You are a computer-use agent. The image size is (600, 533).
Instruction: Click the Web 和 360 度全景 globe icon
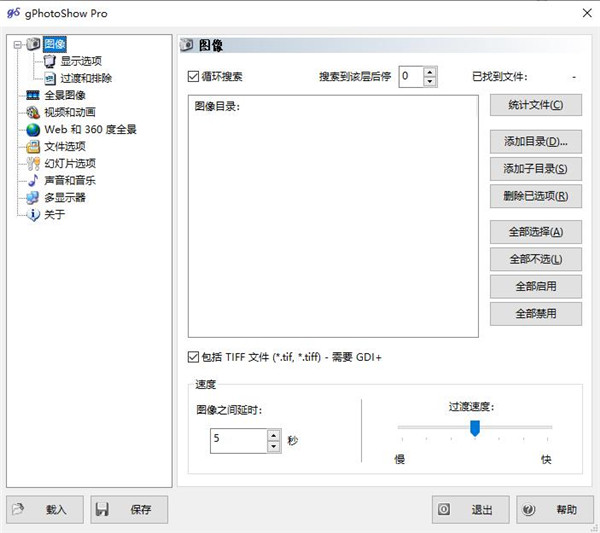[x=33, y=129]
